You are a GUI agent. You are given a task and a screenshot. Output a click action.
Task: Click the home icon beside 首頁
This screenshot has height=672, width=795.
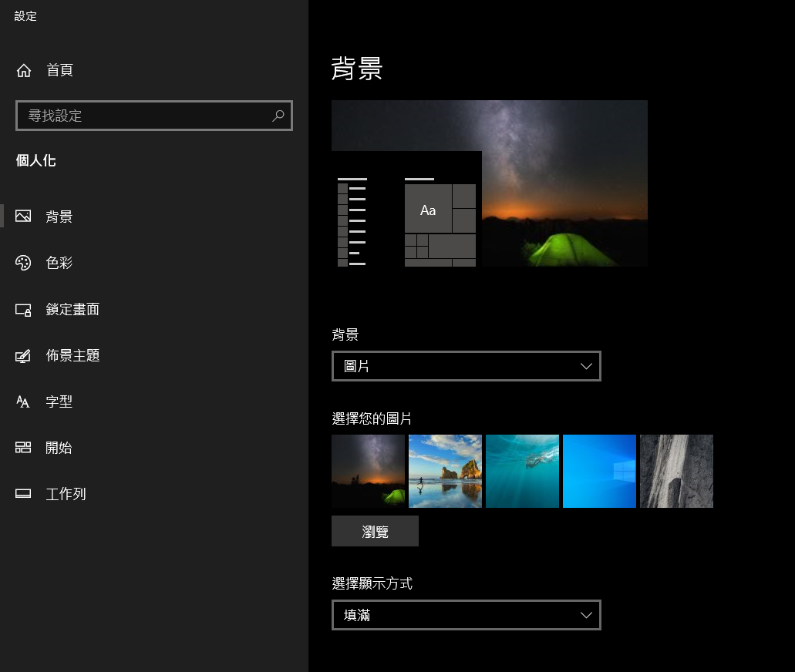pyautogui.click(x=24, y=70)
